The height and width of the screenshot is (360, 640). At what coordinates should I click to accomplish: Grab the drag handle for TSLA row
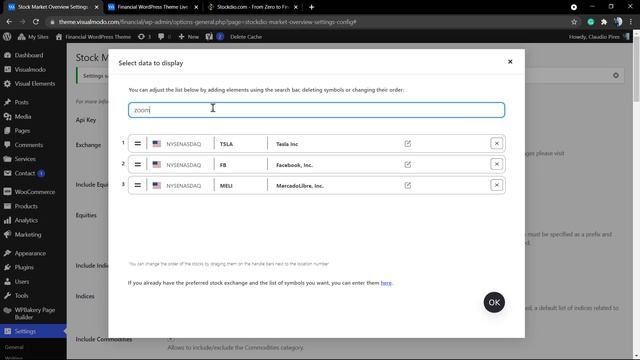pos(138,144)
